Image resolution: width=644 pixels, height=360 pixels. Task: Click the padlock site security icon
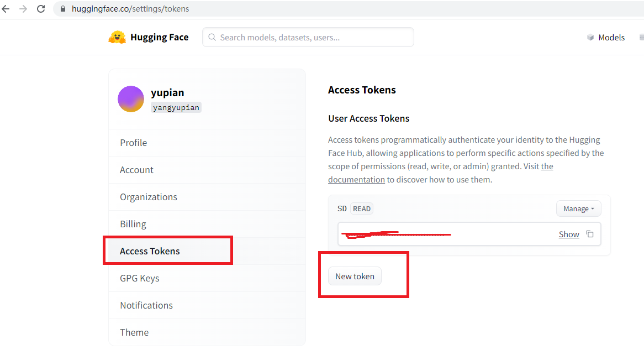pyautogui.click(x=63, y=9)
